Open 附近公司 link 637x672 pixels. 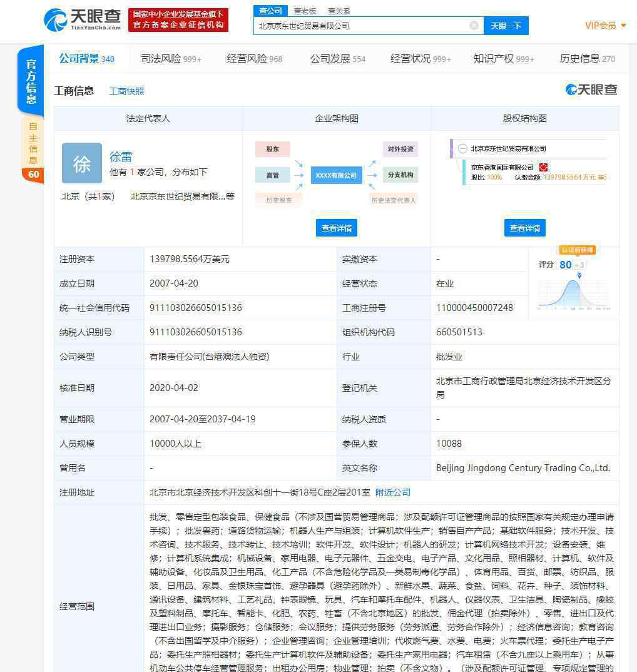[x=393, y=492]
